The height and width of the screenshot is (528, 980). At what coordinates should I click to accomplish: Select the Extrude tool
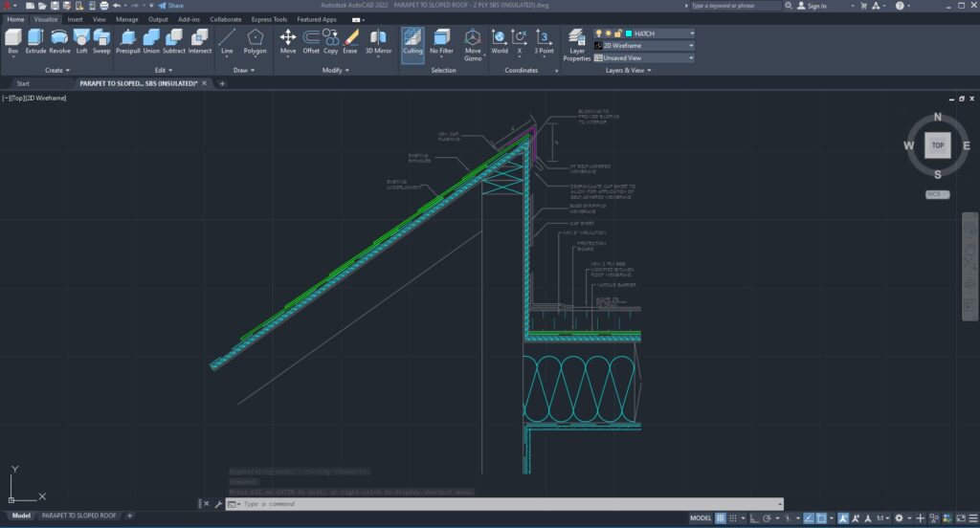point(36,39)
